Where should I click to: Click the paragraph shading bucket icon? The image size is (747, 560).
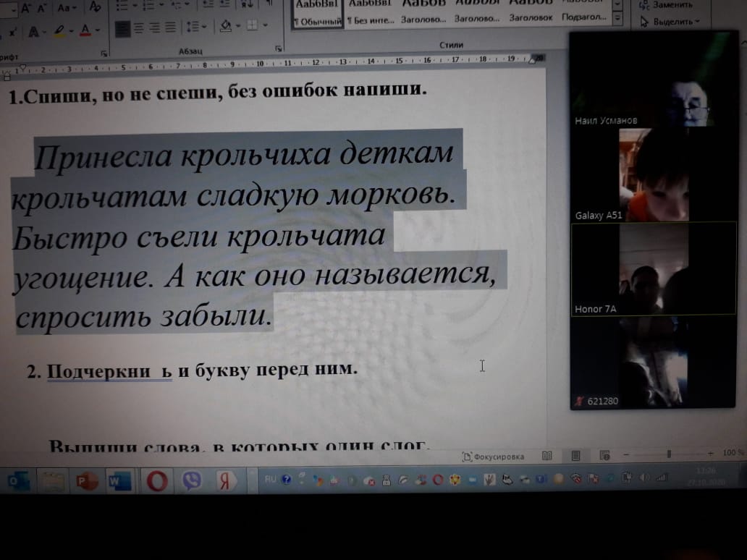coord(226,26)
